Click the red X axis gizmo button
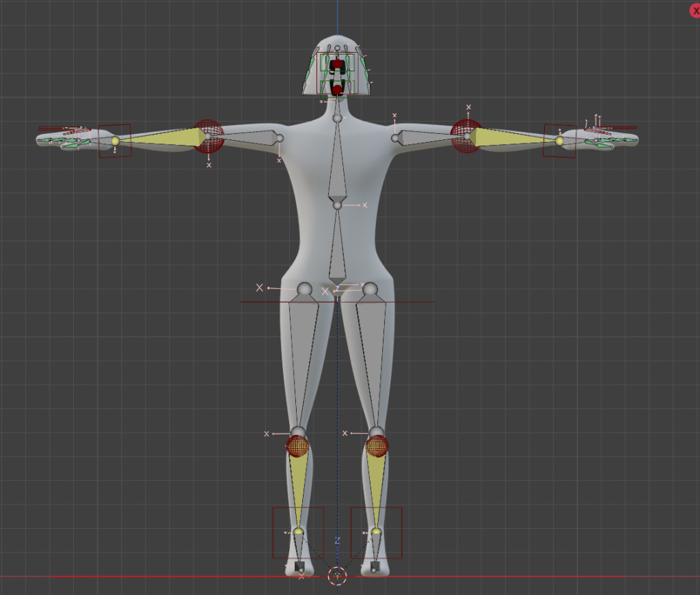Viewport: 700px width, 595px height. point(695,10)
